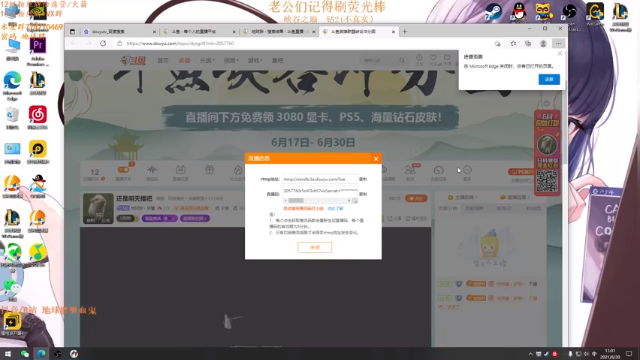Image resolution: width=640 pixels, height=360 pixels.
Task: Click the waveform icon in streamer toolbar
Action: (x=152, y=170)
